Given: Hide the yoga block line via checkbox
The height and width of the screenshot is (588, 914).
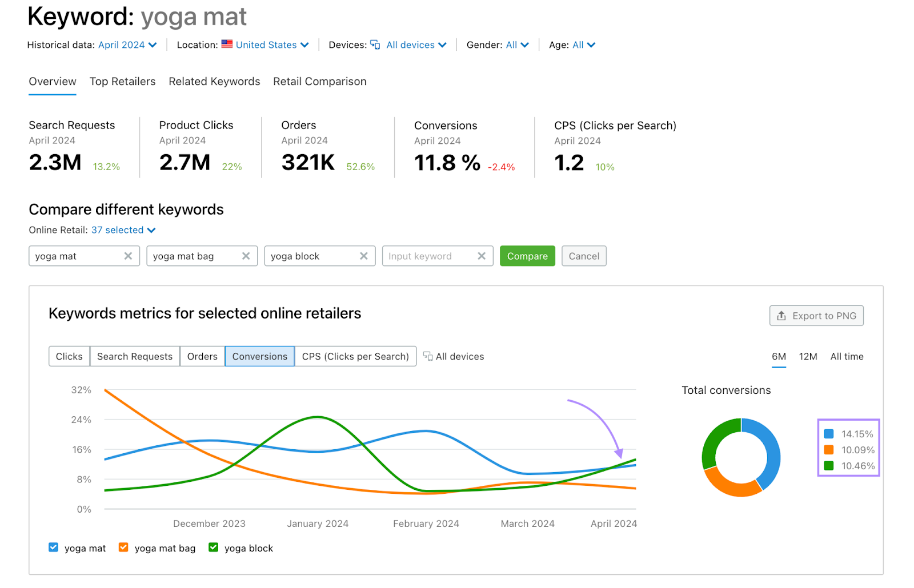Looking at the screenshot, I should click(214, 547).
